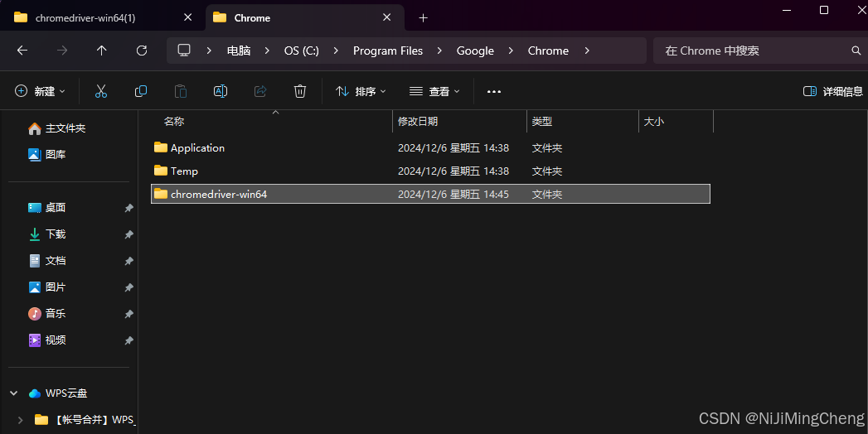Select WPS云盘 in the sidebar
This screenshot has width=868, height=434.
pos(58,393)
